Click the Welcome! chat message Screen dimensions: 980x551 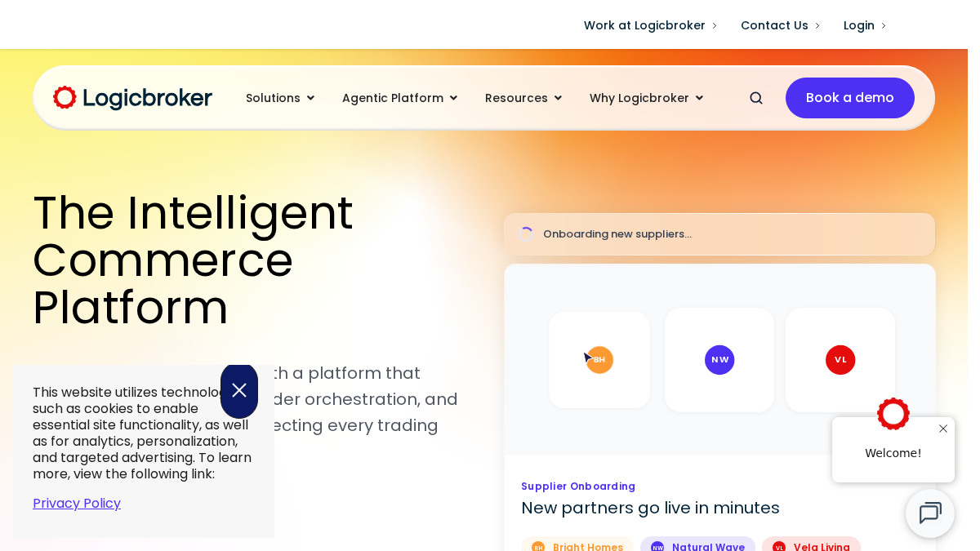click(x=893, y=453)
